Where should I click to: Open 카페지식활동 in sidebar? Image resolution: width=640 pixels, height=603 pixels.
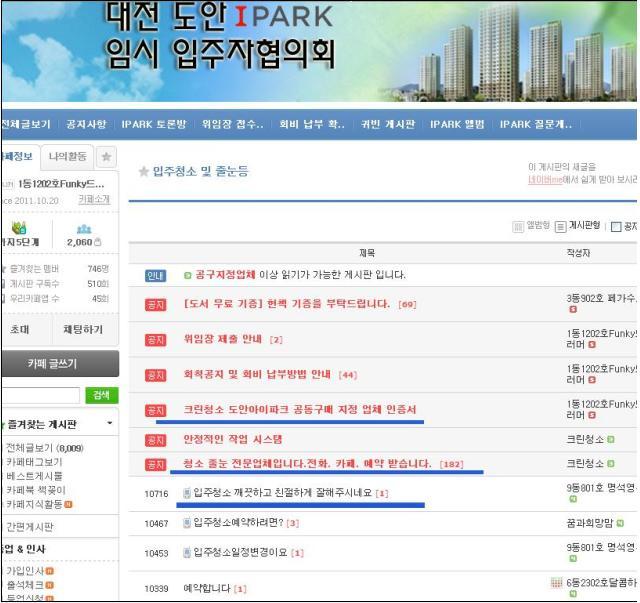34,504
